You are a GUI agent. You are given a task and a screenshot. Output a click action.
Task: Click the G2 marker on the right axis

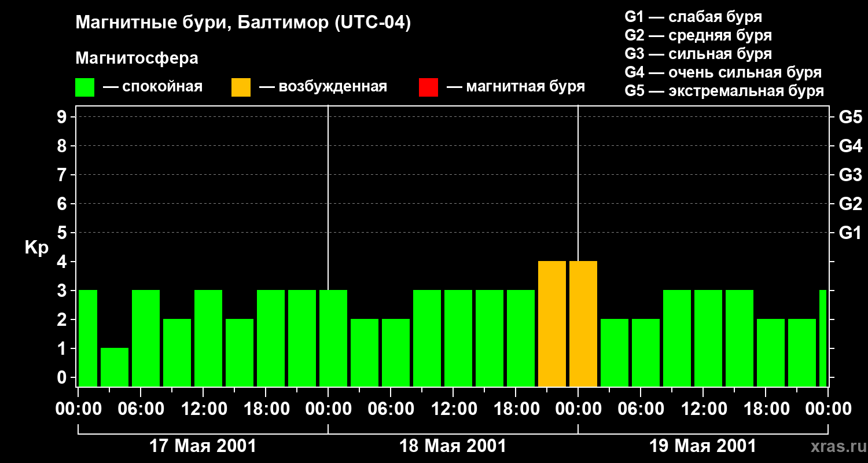(x=850, y=204)
